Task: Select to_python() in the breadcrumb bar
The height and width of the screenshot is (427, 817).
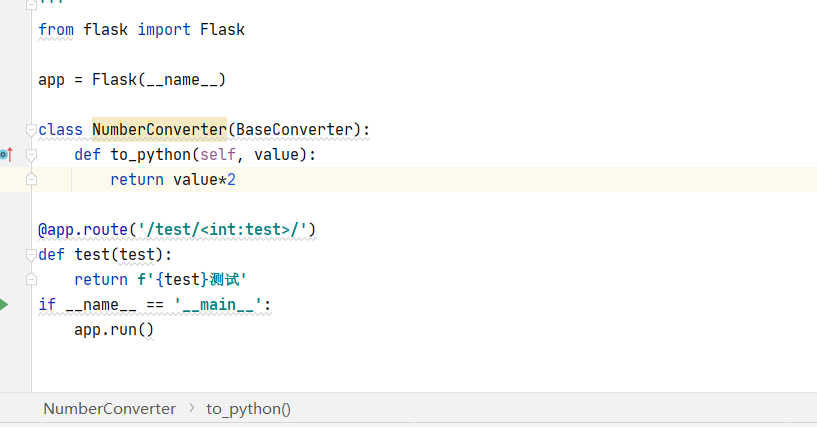Action: click(249, 409)
